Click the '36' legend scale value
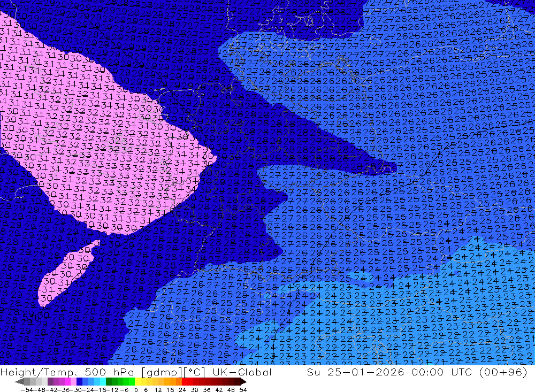535x392 pixels. [x=207, y=390]
